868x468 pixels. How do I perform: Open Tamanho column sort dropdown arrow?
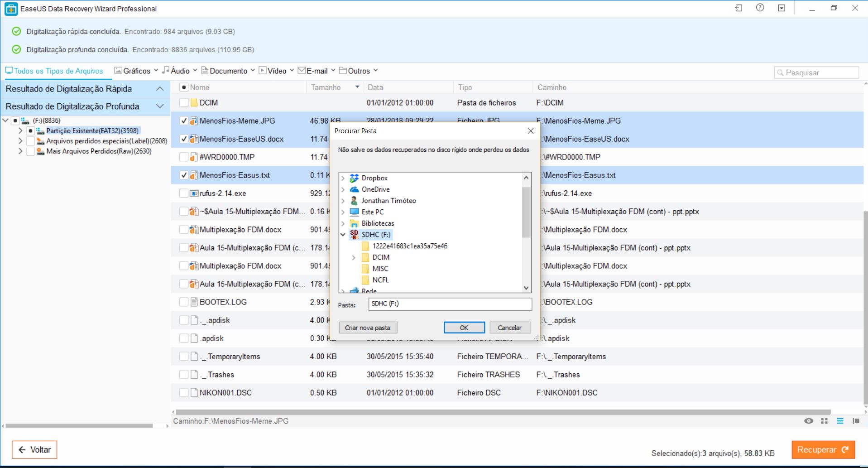(x=357, y=87)
